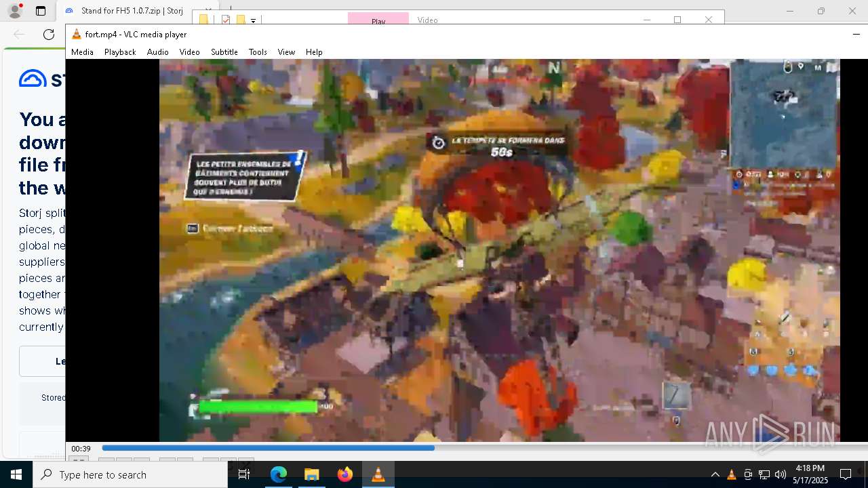Open the Video tab in File Explorer ribbon
The image size is (868, 488).
pos(427,20)
